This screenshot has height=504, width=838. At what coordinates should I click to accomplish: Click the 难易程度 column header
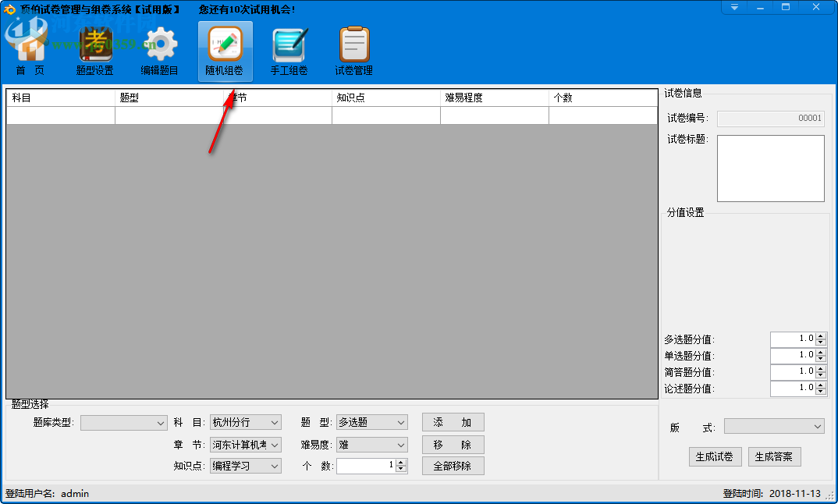tap(495, 98)
